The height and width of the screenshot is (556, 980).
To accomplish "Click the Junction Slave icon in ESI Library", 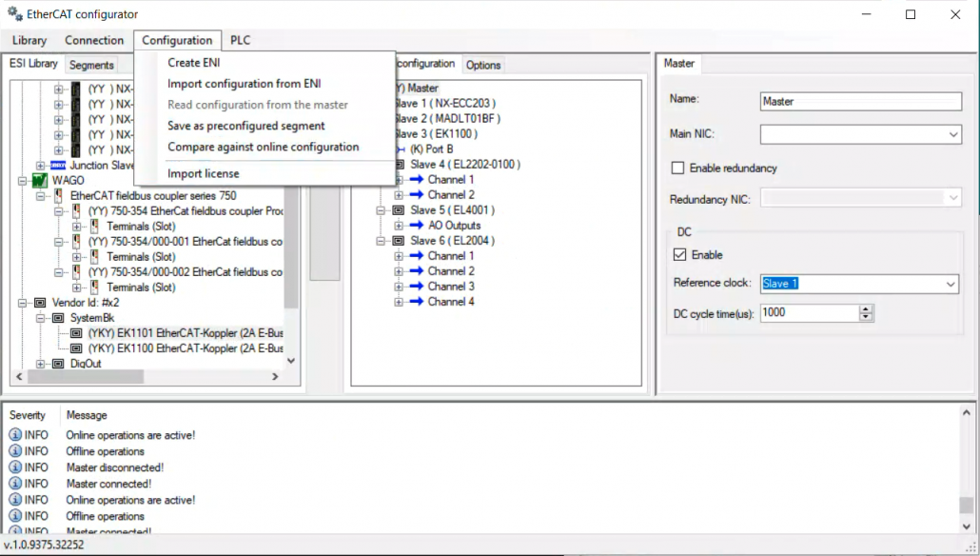I will (x=57, y=166).
